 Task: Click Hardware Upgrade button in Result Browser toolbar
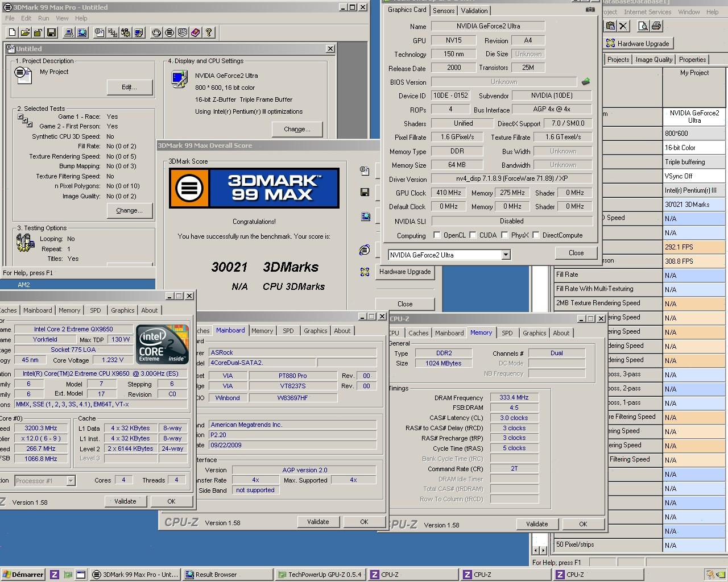click(x=638, y=43)
